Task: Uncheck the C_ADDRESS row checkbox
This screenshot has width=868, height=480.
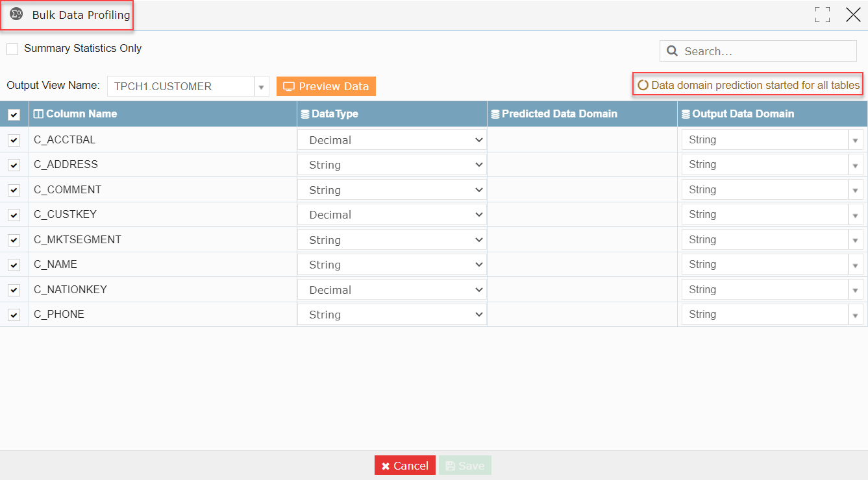Action: [14, 165]
